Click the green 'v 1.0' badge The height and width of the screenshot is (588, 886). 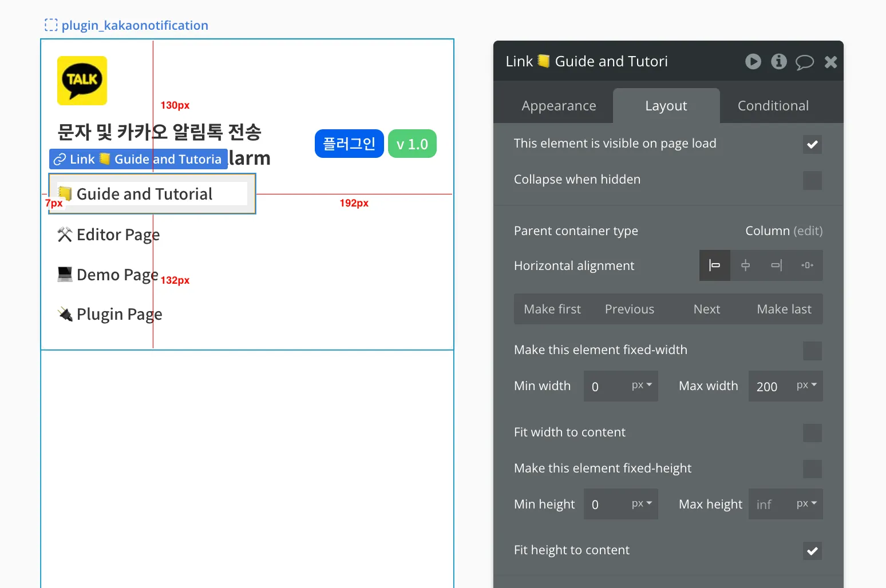[x=412, y=144]
